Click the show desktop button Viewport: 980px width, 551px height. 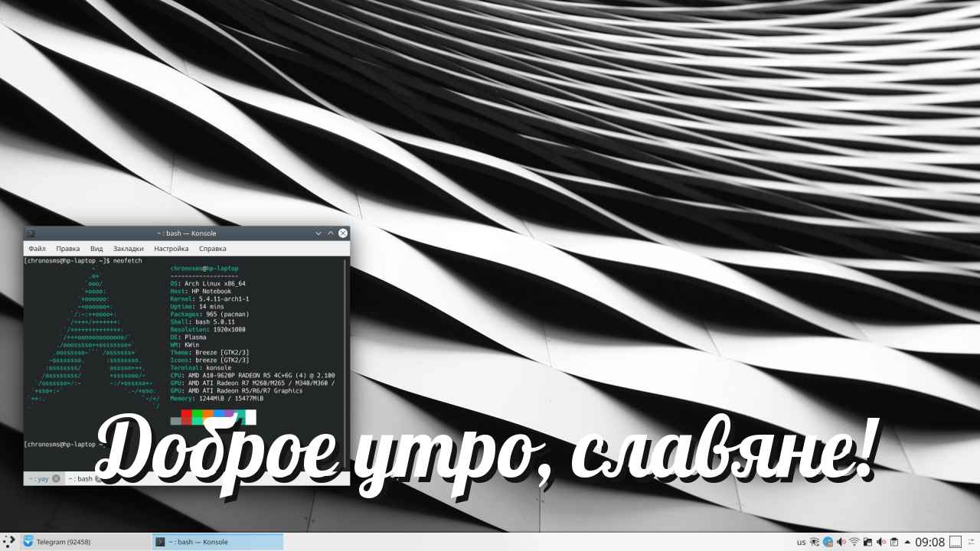955,542
